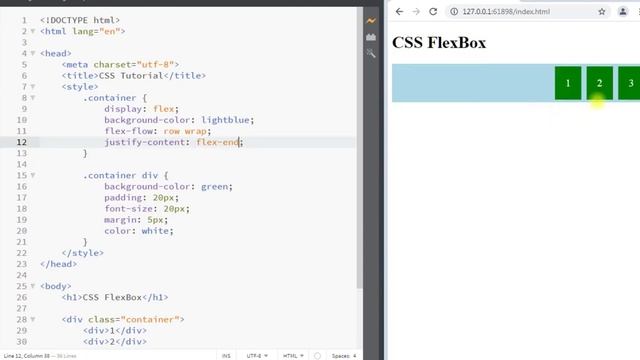Click the <div>1</div> code line
This screenshot has height=360, width=640.
click(x=115, y=330)
